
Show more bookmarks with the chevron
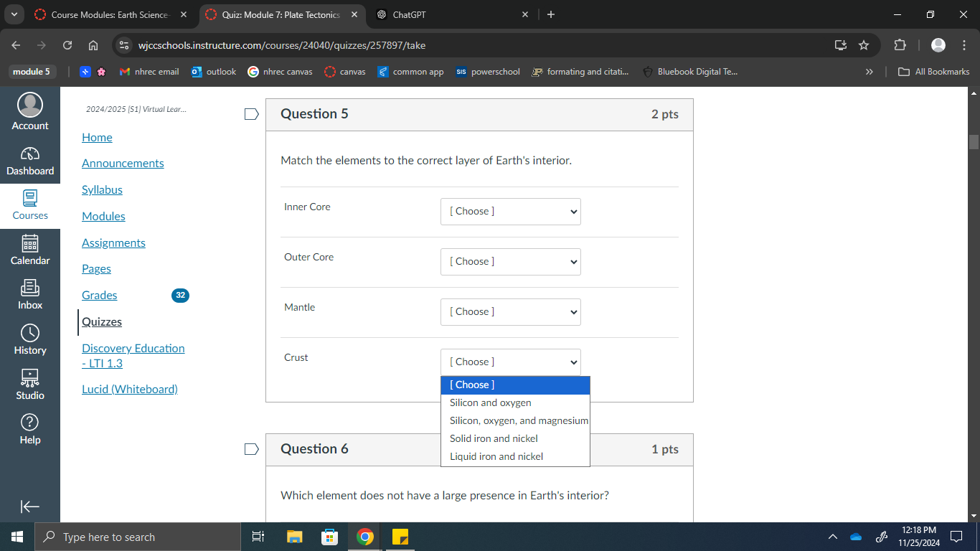click(870, 72)
